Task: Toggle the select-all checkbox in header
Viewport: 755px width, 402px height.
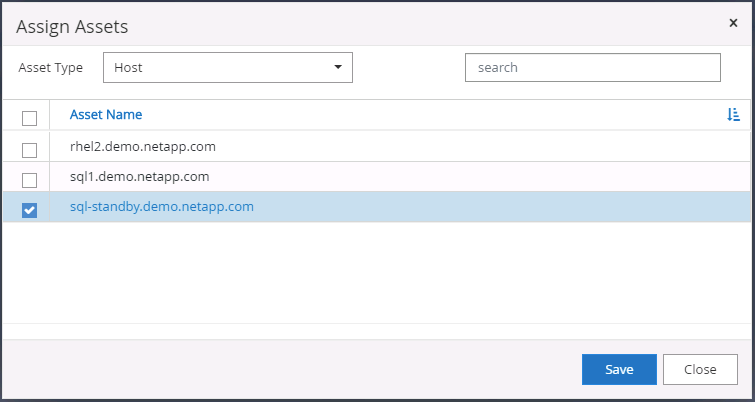Action: click(x=30, y=117)
